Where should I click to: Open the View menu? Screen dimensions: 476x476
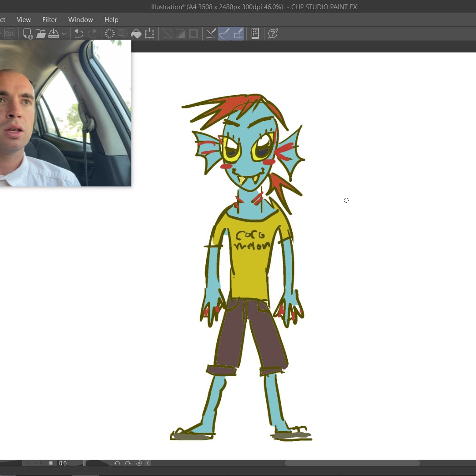tap(24, 20)
